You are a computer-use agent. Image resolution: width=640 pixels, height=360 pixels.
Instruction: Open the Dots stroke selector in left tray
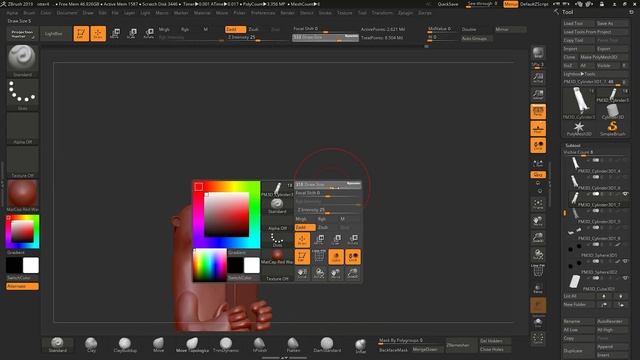22,95
